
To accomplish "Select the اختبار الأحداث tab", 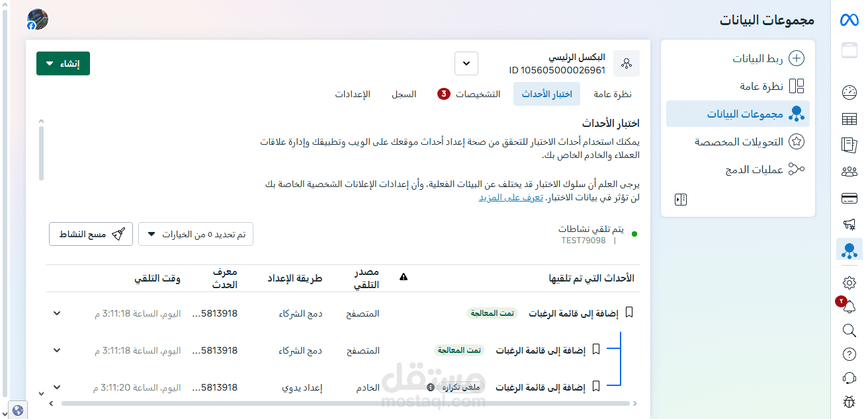I will coord(546,94).
